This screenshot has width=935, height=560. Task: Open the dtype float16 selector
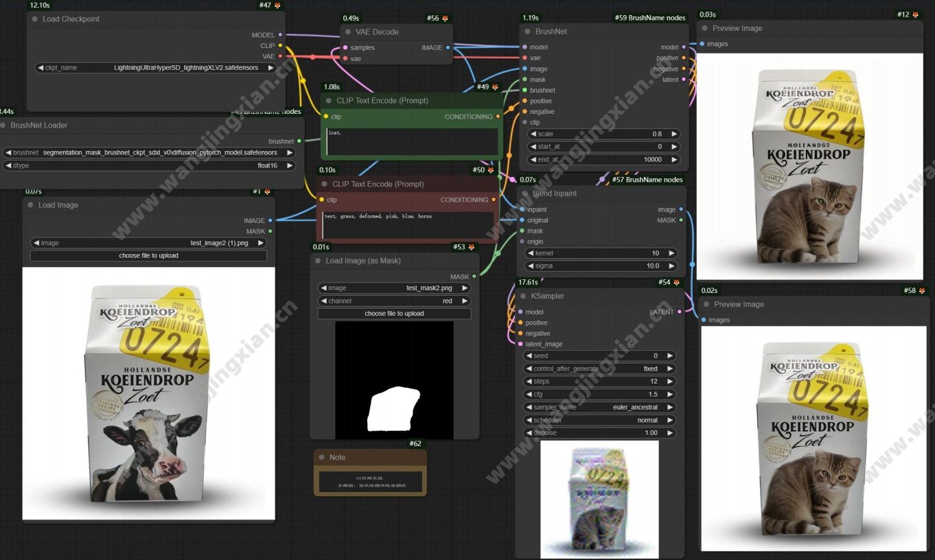tap(149, 165)
